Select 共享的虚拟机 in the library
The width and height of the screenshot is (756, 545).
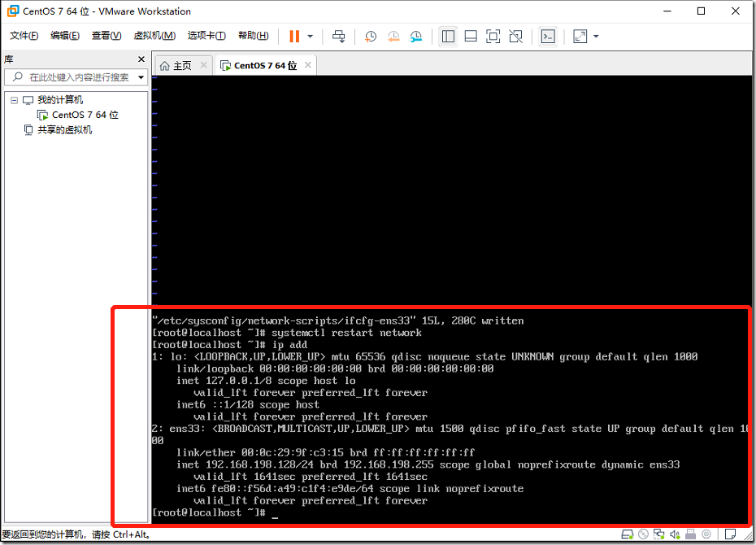pos(64,129)
